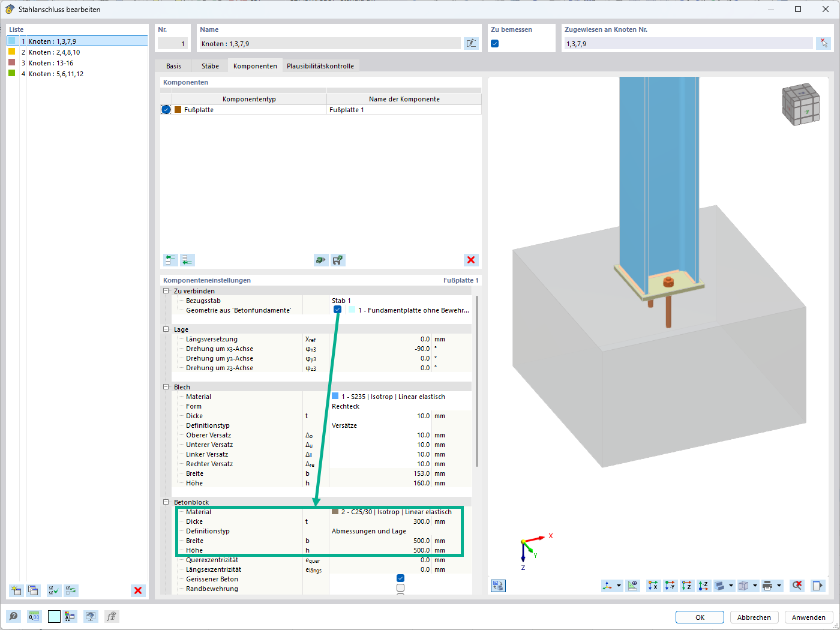Click the cyan color swatch at bottom left
840x630 pixels.
point(54,616)
